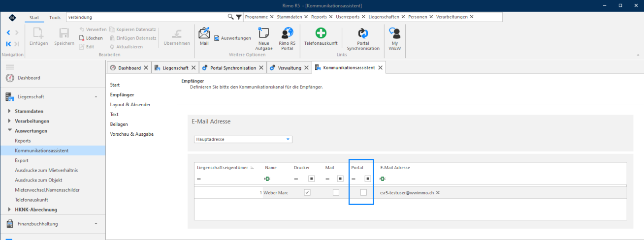This screenshot has height=240, width=644.
Task: Open the Mail option in the ribbon
Action: 204,36
